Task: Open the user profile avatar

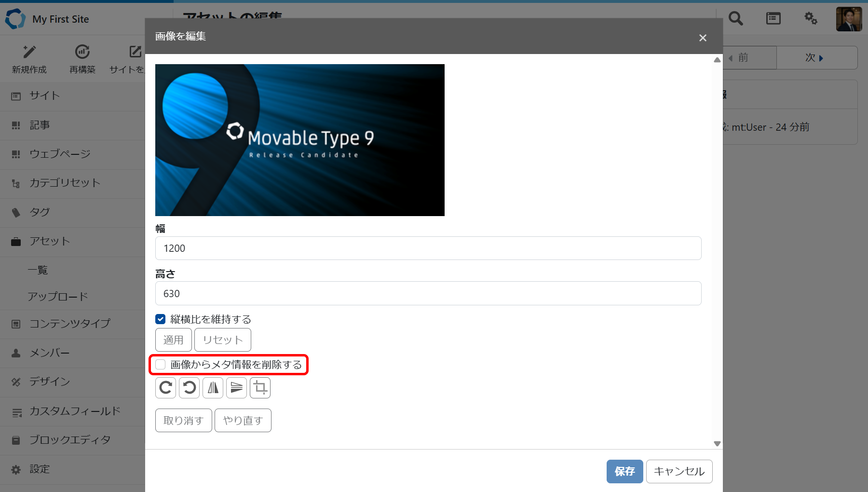Action: coord(849,19)
